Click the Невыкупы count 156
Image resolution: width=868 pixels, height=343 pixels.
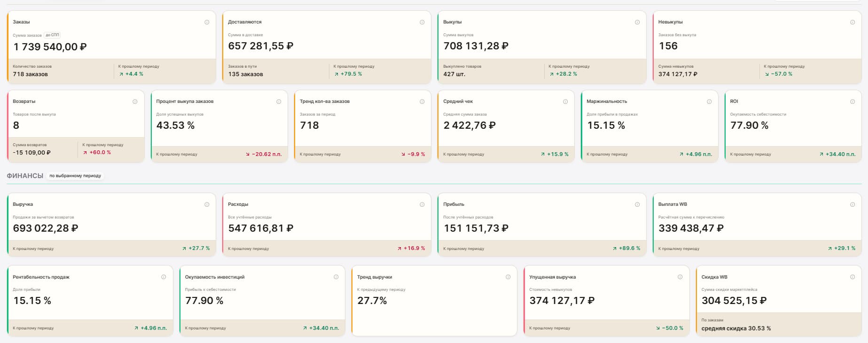point(668,46)
